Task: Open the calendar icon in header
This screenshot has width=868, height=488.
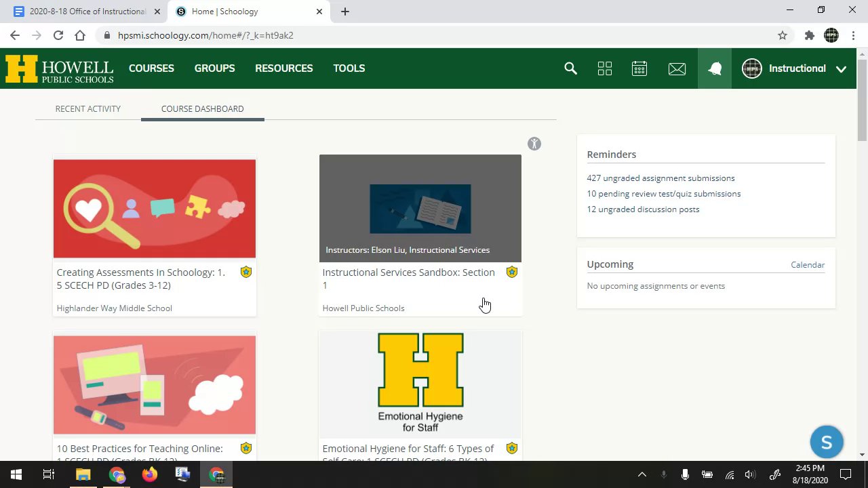Action: click(x=639, y=68)
